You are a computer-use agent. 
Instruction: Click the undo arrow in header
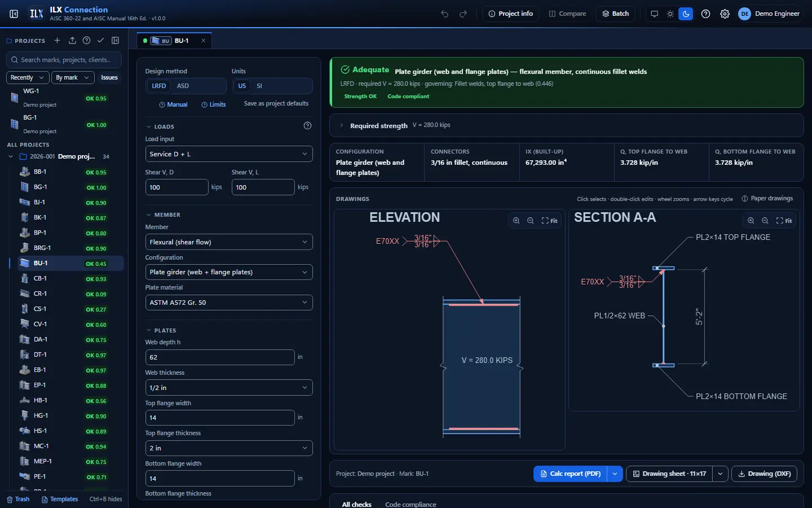(x=445, y=14)
